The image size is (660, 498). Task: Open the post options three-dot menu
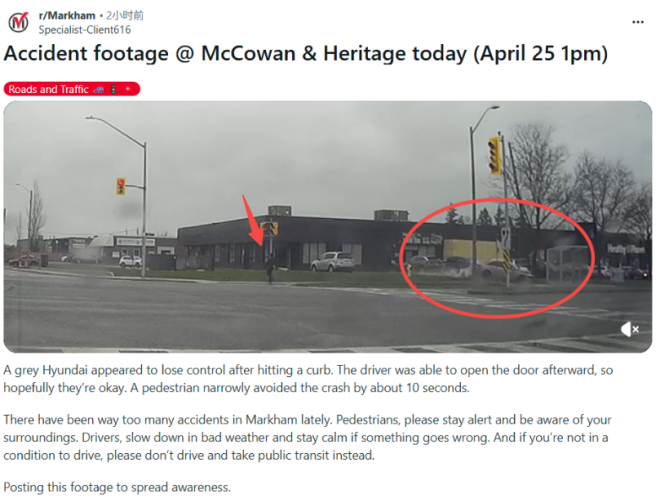tap(638, 22)
